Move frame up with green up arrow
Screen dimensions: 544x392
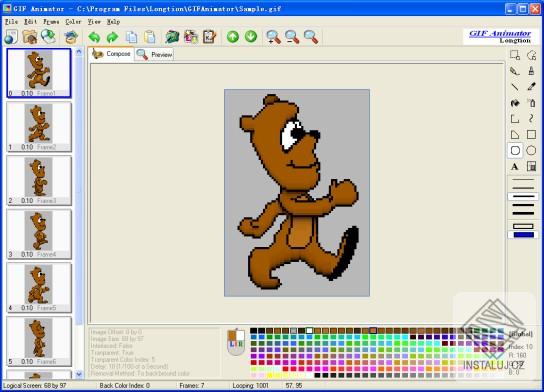click(233, 36)
